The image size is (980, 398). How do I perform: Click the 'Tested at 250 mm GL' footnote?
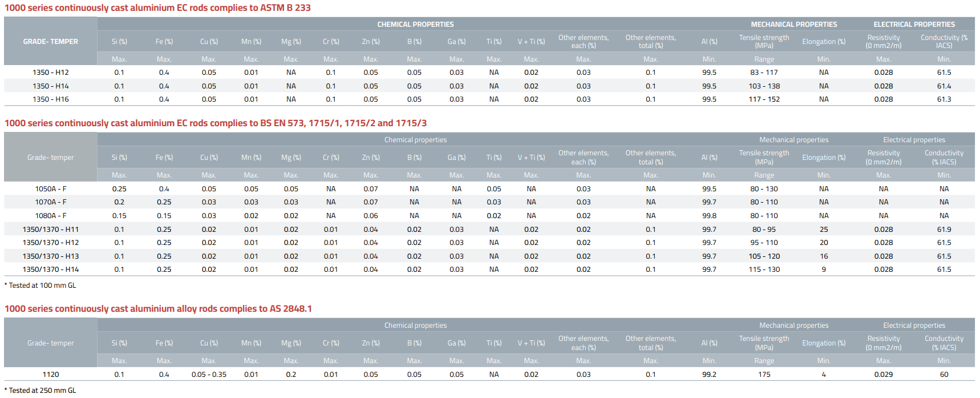pyautogui.click(x=41, y=391)
